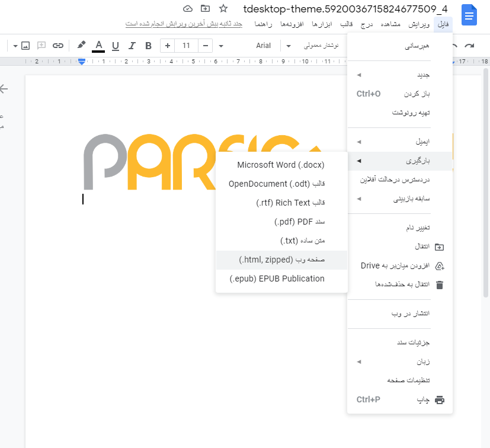Click the font size field showing 11
Image resolution: width=490 pixels, height=448 pixels.
(x=186, y=46)
